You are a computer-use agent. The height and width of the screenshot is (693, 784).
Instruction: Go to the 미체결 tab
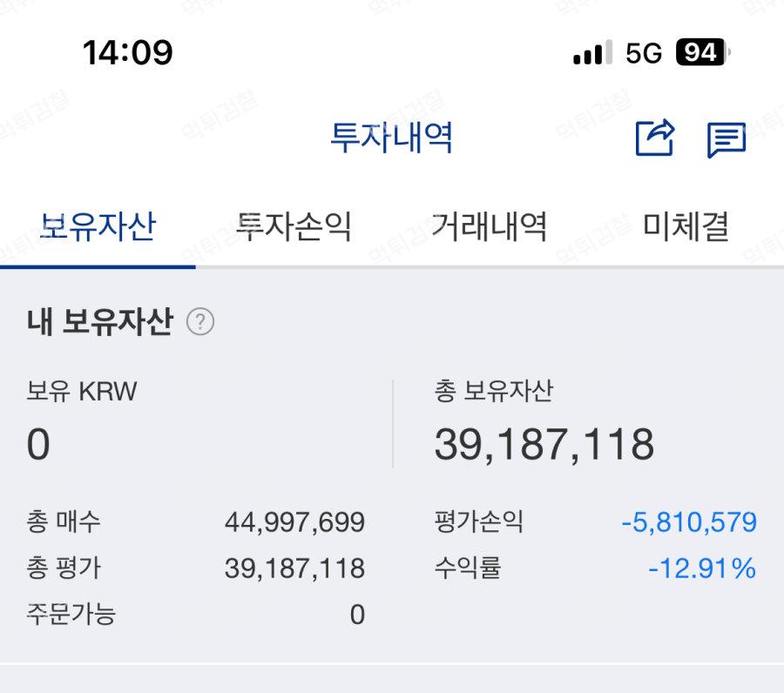(x=686, y=227)
